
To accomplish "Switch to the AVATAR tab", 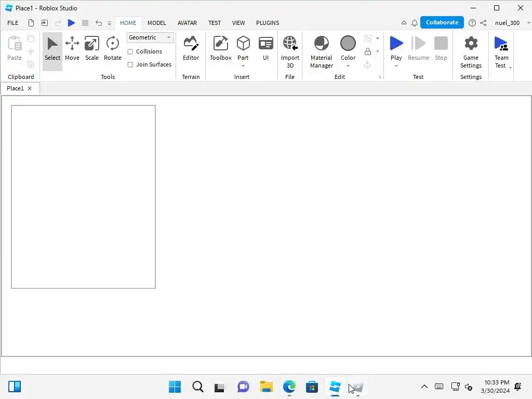I will (187, 23).
